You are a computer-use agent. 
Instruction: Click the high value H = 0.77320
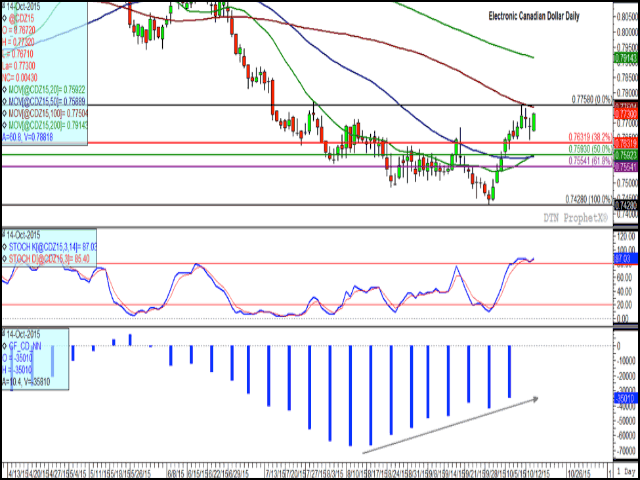tap(18, 42)
